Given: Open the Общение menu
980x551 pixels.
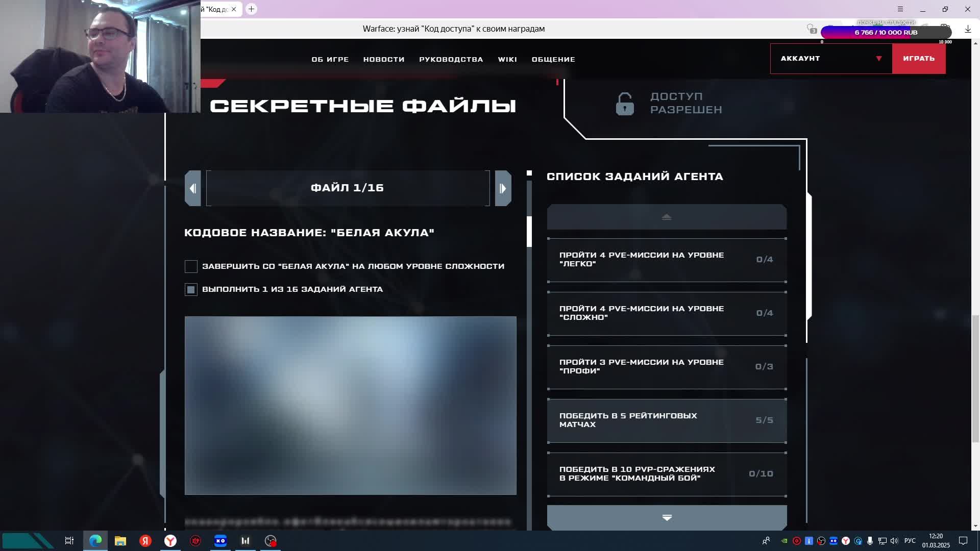Looking at the screenshot, I should click(553, 60).
